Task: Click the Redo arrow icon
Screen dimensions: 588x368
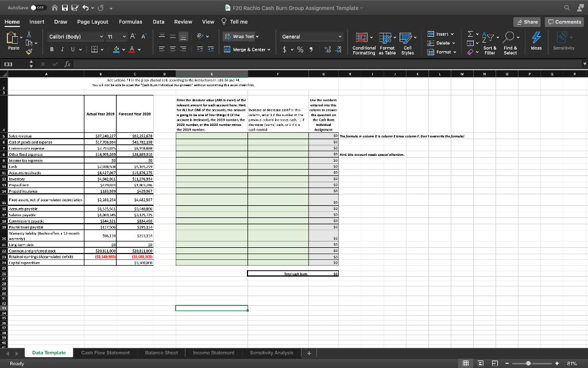Action: click(100, 8)
